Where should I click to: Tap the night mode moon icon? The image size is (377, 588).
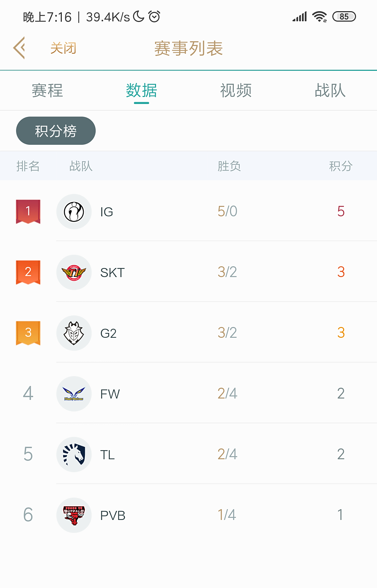138,16
